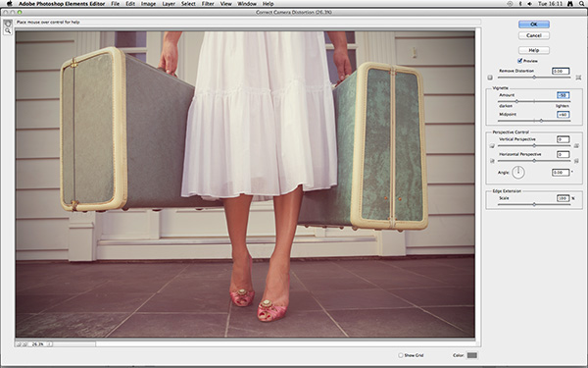Open the Edit menu

130,3
